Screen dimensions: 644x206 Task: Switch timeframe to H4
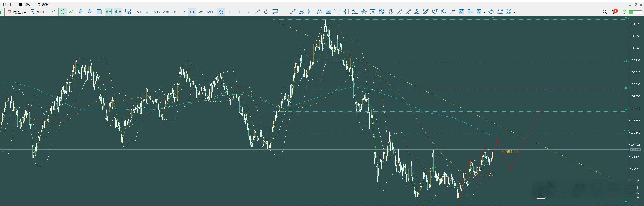(183, 12)
